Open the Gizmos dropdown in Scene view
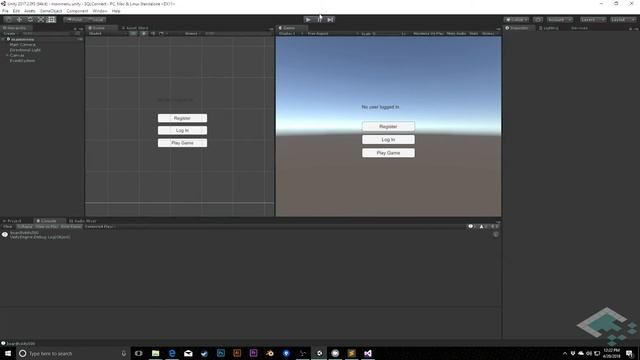 (x=192, y=33)
